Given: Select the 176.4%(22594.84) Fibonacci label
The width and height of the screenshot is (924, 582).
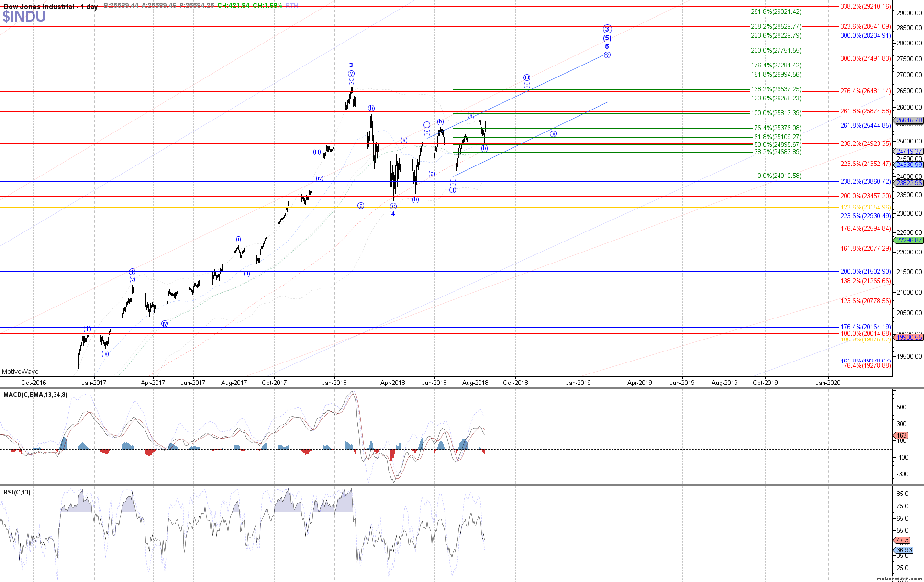Looking at the screenshot, I should (x=866, y=228).
